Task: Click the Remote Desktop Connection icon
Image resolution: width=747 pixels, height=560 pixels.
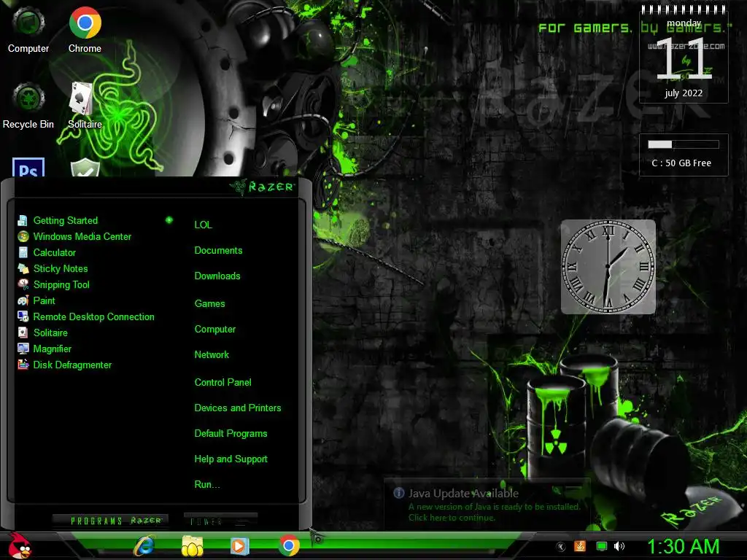Action: [x=23, y=316]
